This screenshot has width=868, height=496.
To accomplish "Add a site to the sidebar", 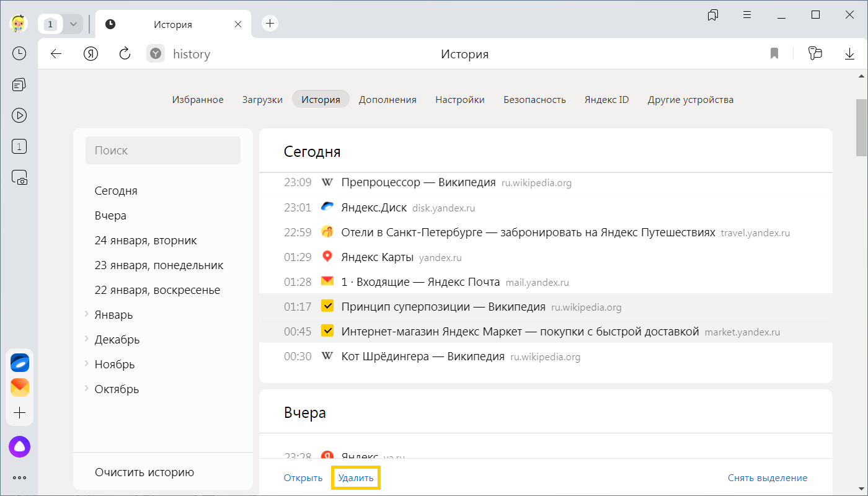I will coord(20,413).
